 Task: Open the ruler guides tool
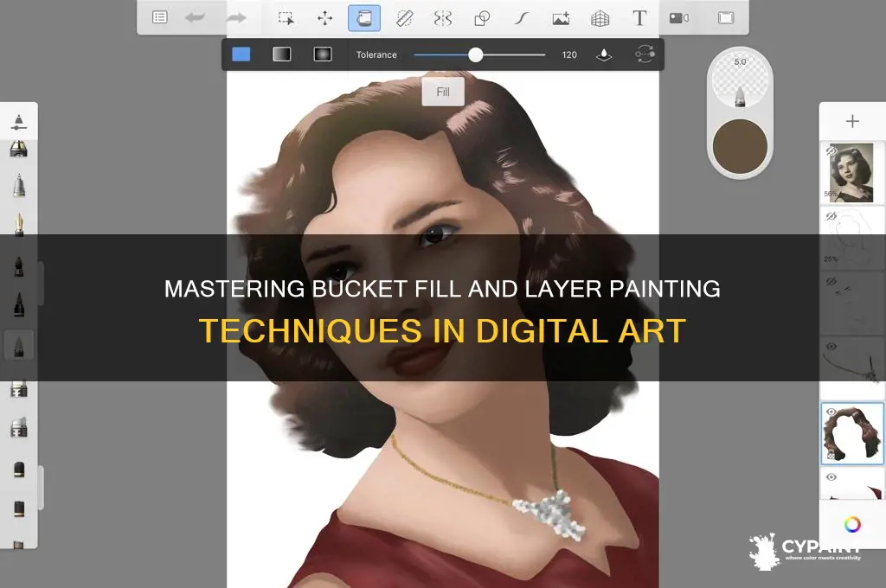404,18
